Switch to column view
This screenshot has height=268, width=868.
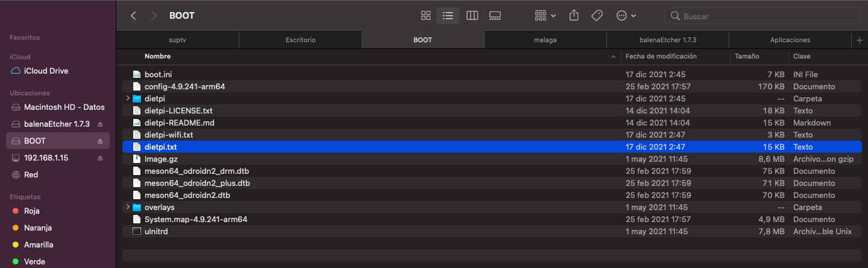pos(472,16)
